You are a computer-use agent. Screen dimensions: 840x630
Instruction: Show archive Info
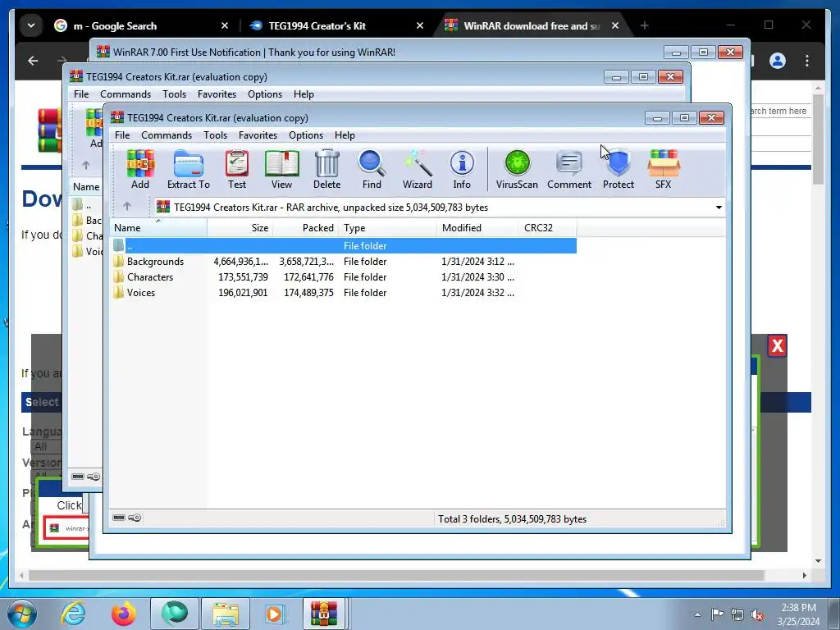point(462,169)
